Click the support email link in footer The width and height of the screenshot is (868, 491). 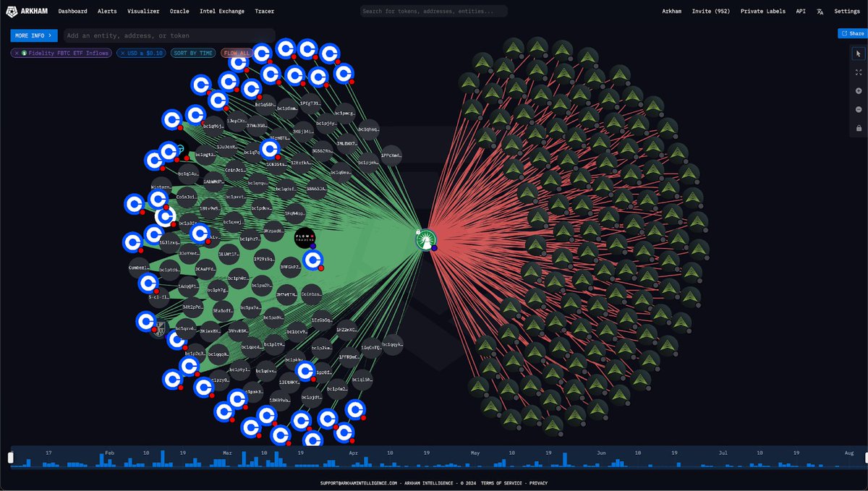coord(359,482)
